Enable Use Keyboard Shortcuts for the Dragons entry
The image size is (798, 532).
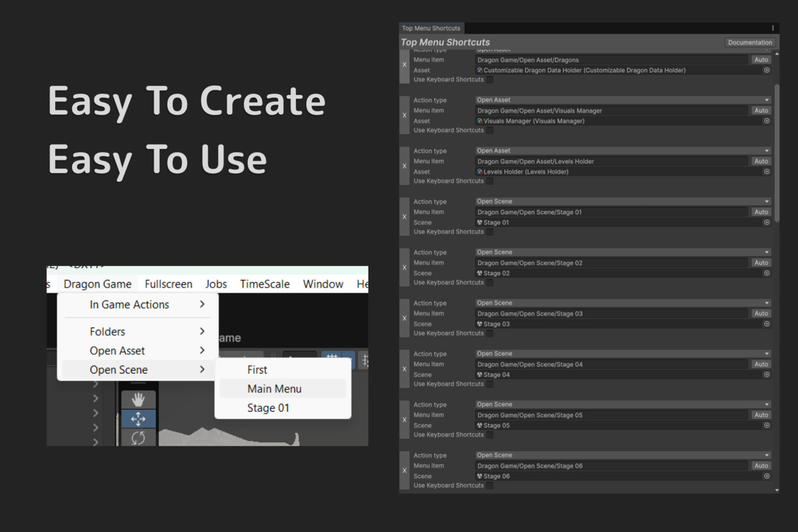pos(490,79)
